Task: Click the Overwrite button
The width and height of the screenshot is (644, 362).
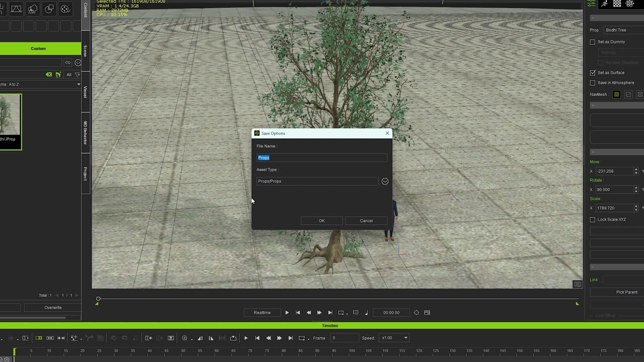Action: click(x=53, y=308)
